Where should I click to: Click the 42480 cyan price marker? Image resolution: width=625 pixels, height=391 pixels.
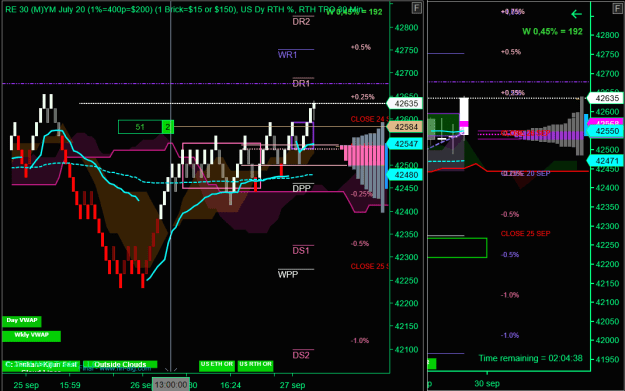click(405, 175)
